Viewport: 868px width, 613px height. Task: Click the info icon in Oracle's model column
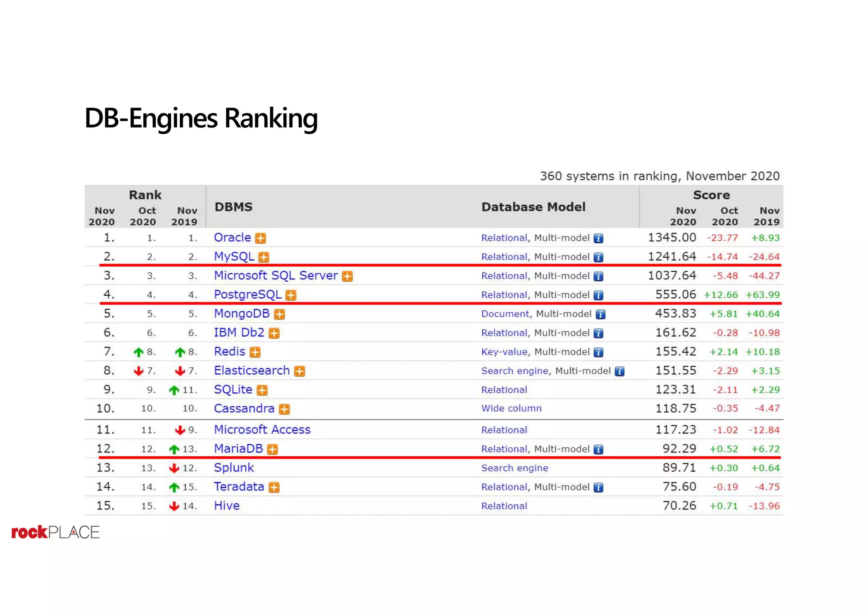point(598,238)
